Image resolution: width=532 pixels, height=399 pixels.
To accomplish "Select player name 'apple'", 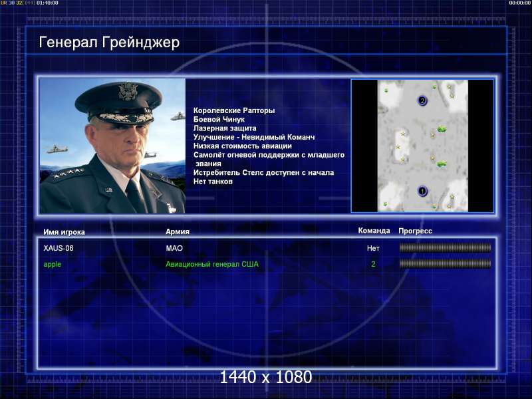I will 53,264.
